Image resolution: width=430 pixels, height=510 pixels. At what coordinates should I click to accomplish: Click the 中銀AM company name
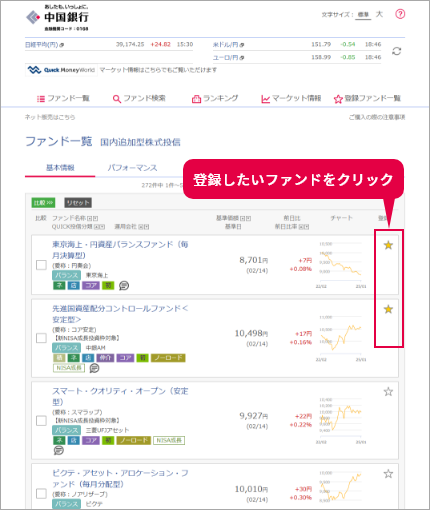[96, 348]
